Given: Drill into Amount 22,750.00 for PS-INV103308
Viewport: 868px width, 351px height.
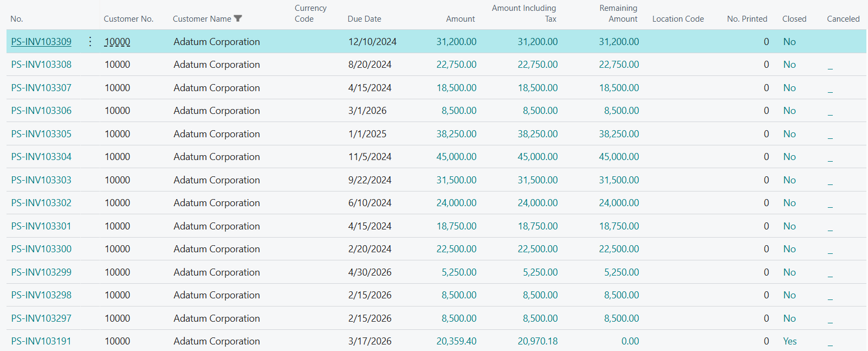Looking at the screenshot, I should [457, 65].
